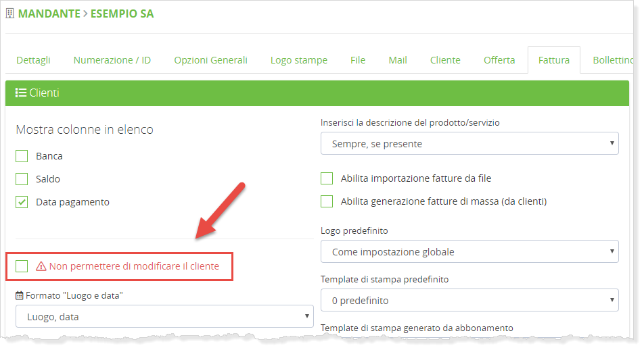Enable the Saldo column checkbox

point(22,179)
